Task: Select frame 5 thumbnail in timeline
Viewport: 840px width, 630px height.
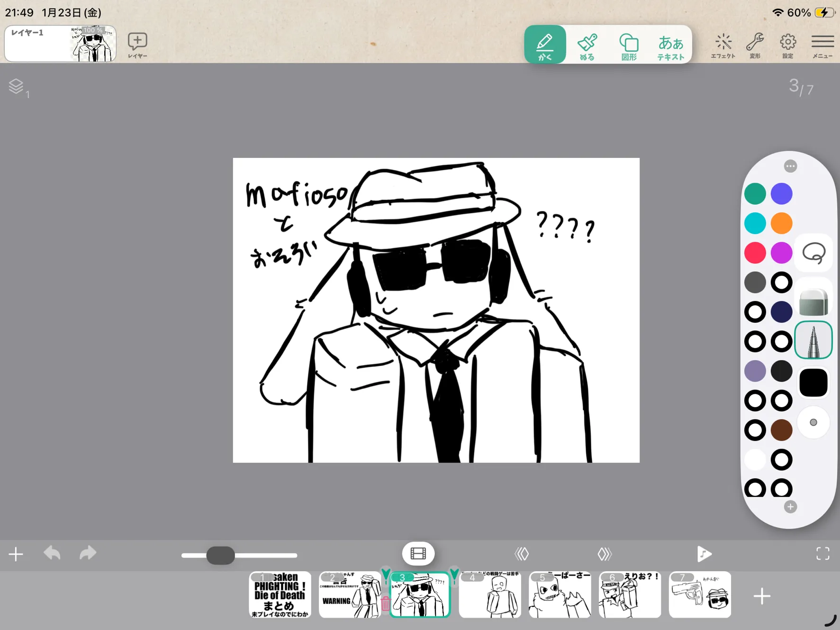Action: tap(560, 594)
